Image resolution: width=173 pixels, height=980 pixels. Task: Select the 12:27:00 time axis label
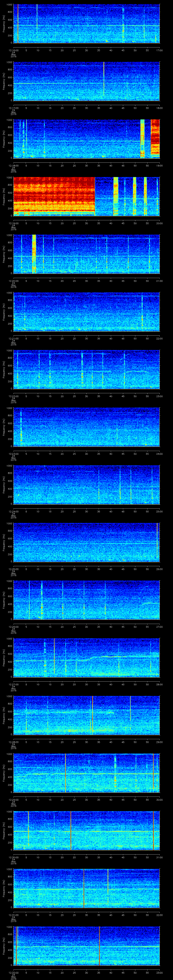tap(14, 684)
